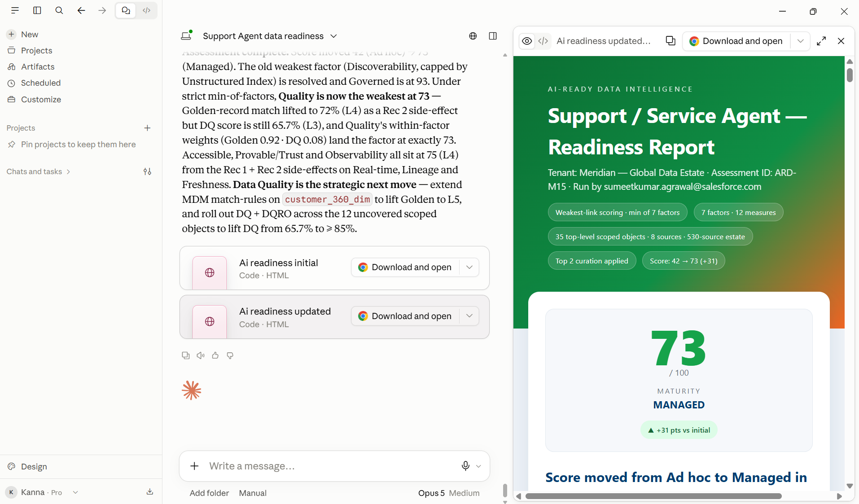Expand options for Ai readiness initial download
859x504 pixels.
click(x=469, y=267)
